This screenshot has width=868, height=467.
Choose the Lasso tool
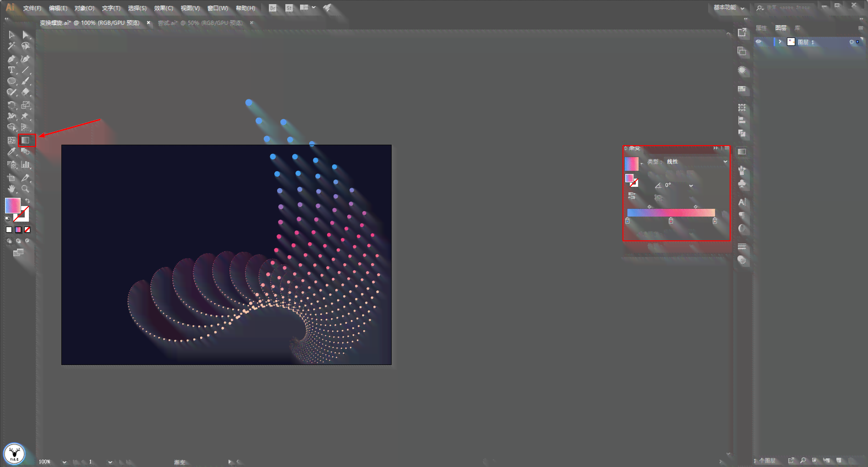click(26, 46)
